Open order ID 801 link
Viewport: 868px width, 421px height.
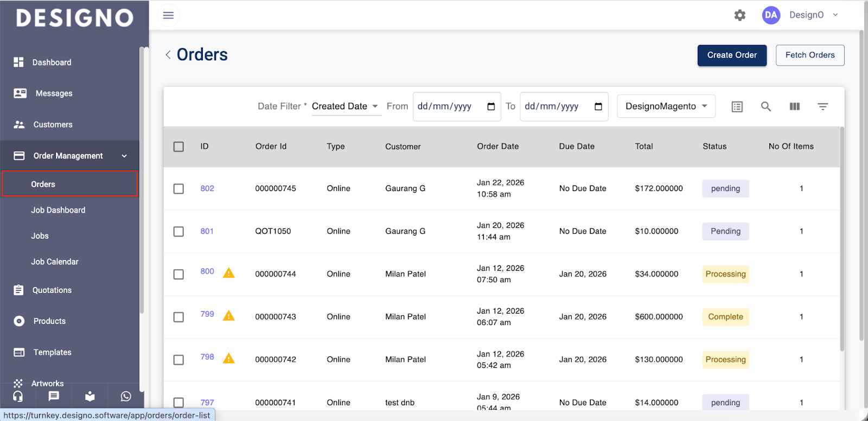pos(207,231)
